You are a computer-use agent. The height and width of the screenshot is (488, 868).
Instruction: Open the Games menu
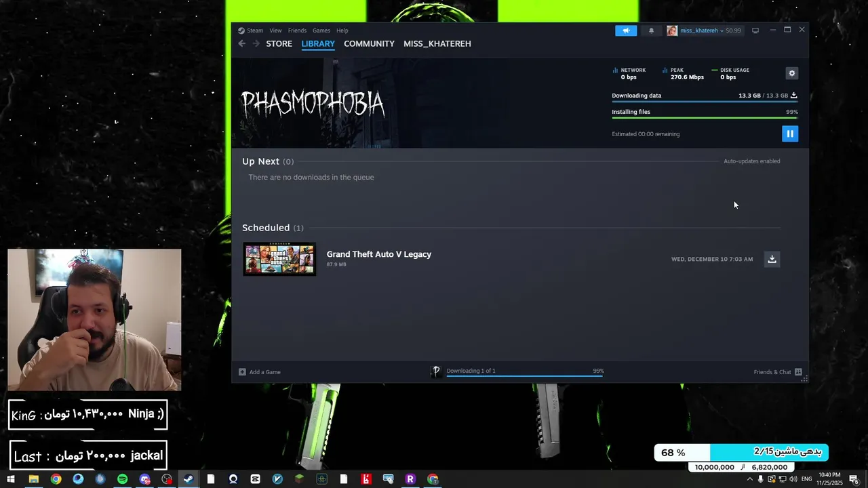coord(321,30)
